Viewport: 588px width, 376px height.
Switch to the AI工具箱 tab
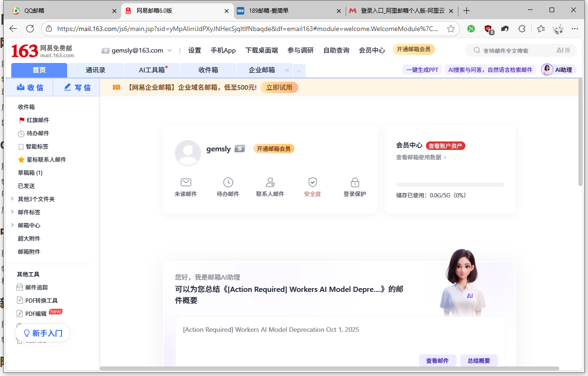[152, 70]
